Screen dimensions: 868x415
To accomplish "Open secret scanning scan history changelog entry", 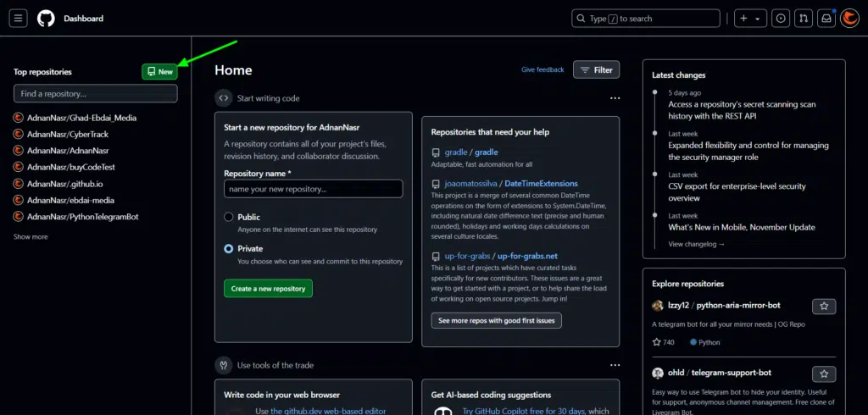I will click(742, 110).
